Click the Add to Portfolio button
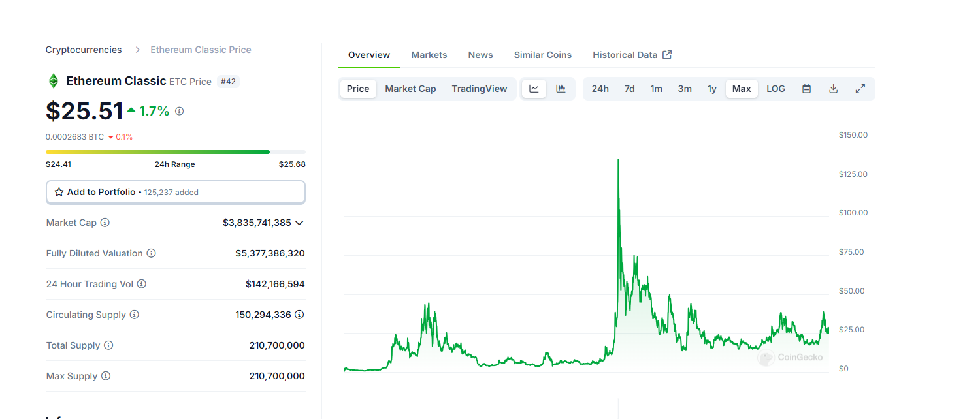980x419 pixels. click(x=176, y=192)
